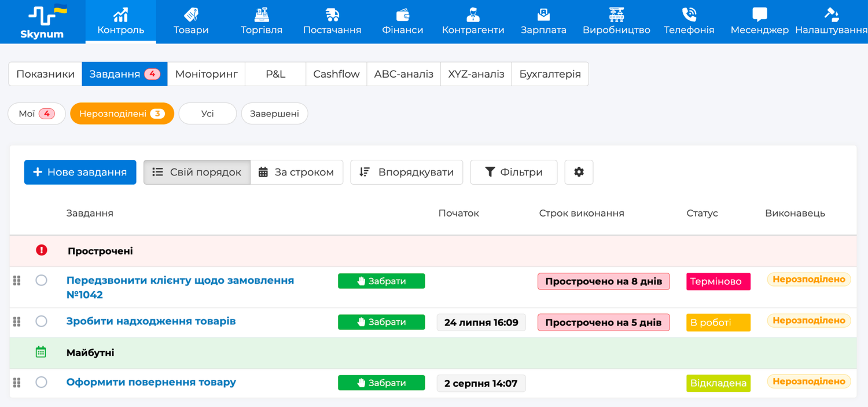Open the Фінанси section

click(403, 21)
